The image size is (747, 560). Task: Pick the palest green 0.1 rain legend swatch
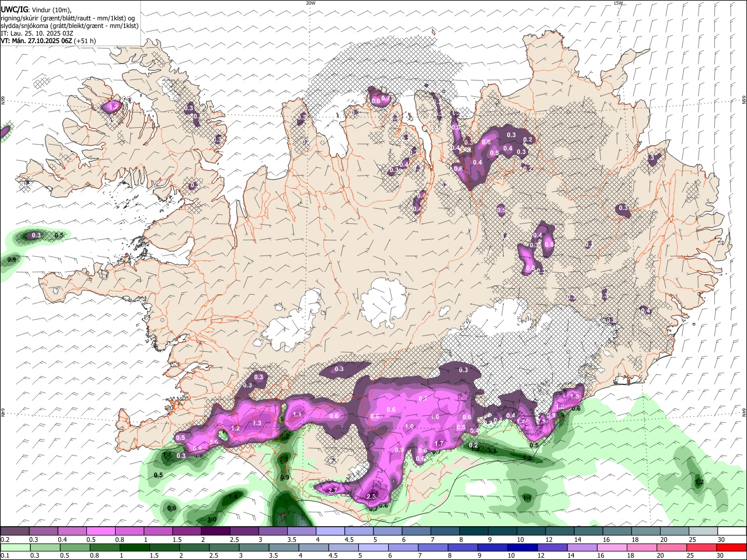pyautogui.click(x=15, y=547)
